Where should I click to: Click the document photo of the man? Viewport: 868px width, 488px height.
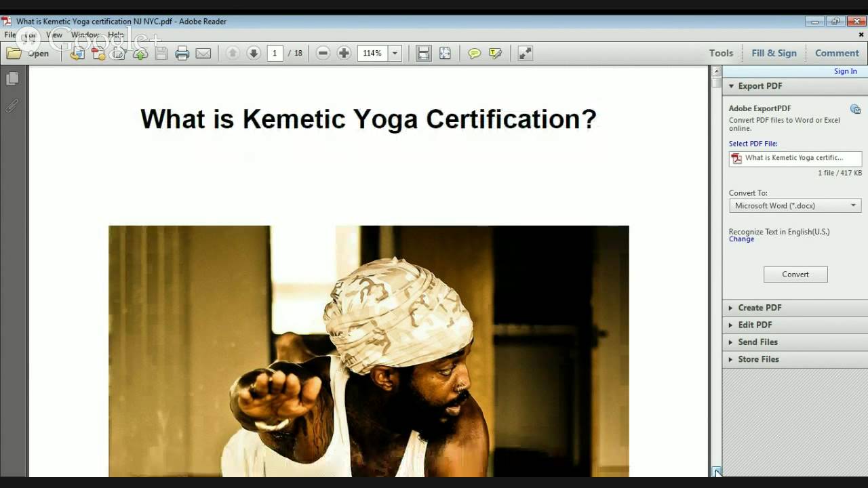(x=369, y=351)
